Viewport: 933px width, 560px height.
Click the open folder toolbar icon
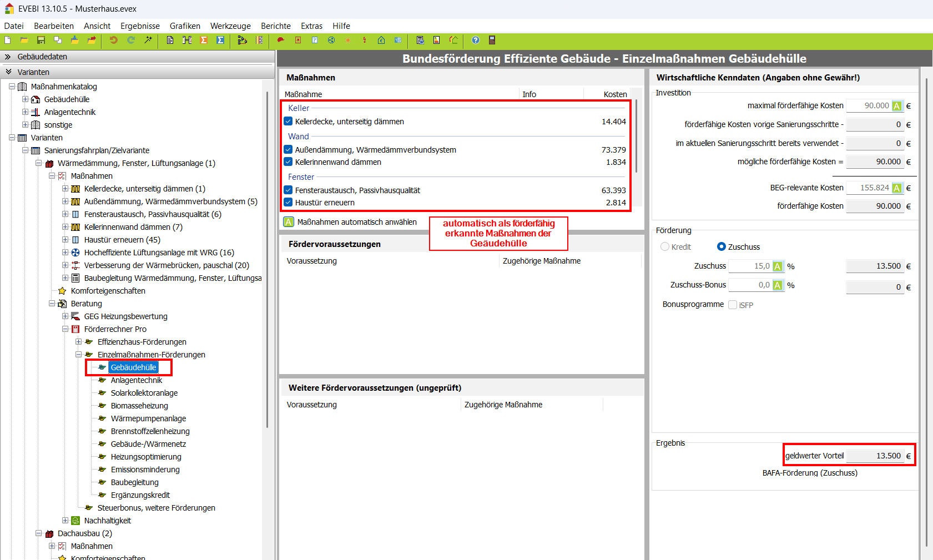[x=24, y=40]
